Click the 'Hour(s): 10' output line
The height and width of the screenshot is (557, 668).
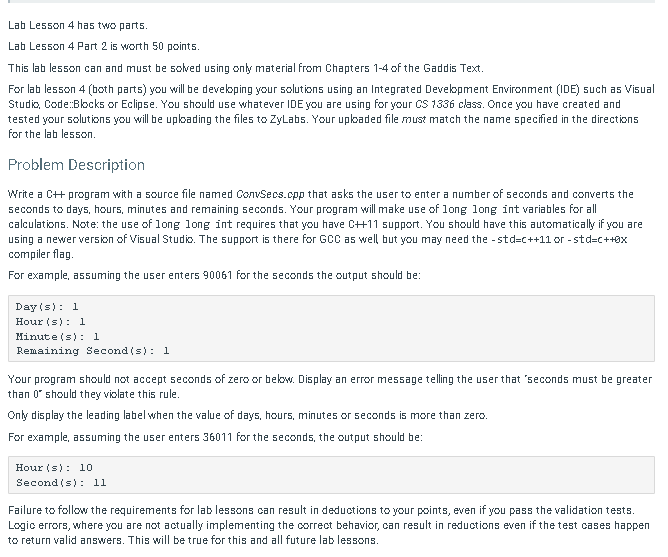pyautogui.click(x=54, y=468)
